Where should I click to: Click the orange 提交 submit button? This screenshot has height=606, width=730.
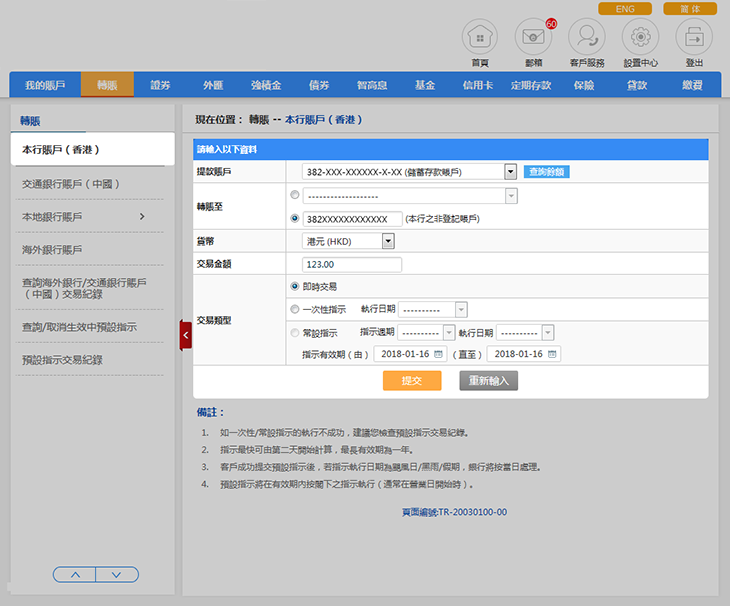click(x=411, y=381)
